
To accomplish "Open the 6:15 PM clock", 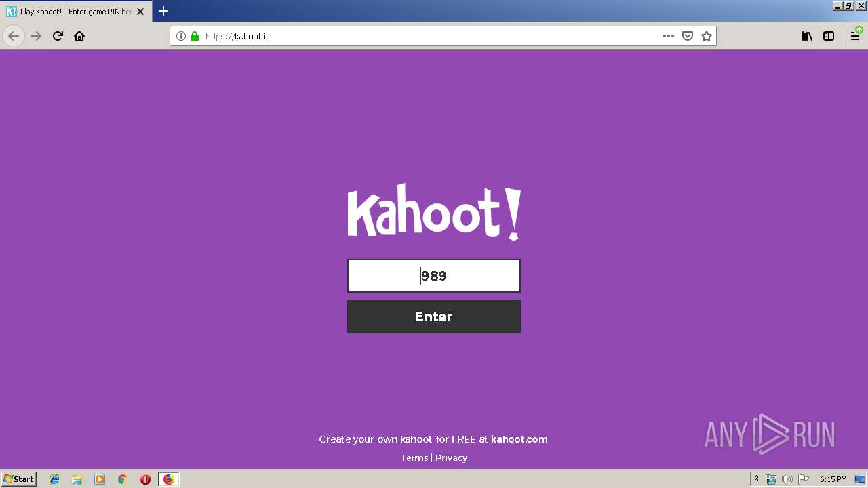I will [833, 479].
